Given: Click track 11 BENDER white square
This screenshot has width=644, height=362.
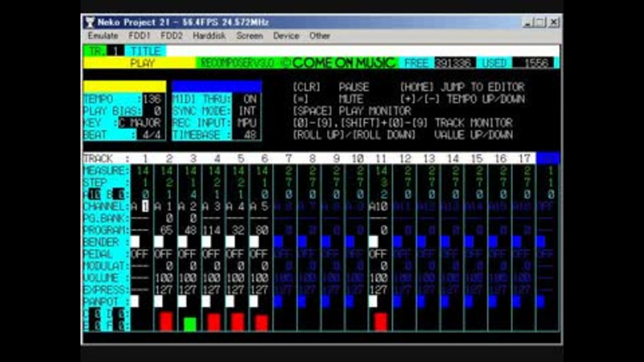Looking at the screenshot, I should [374, 242].
